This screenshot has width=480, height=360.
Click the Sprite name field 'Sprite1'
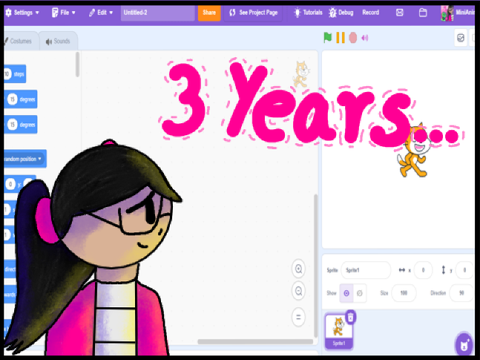point(366,270)
